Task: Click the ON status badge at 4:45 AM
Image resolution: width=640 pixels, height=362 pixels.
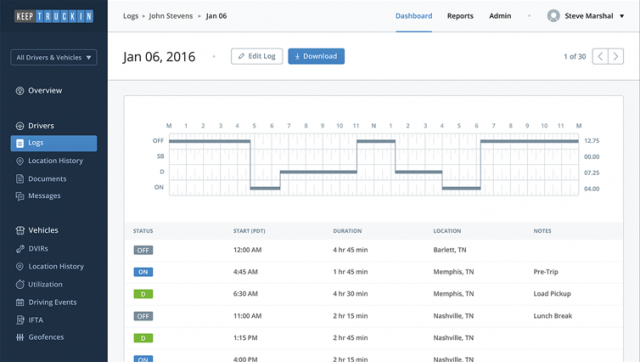Action: point(143,272)
